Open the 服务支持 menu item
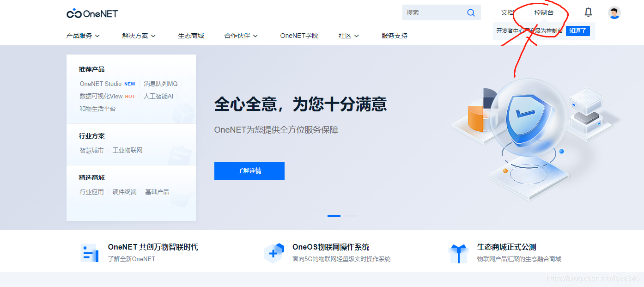 pos(395,36)
